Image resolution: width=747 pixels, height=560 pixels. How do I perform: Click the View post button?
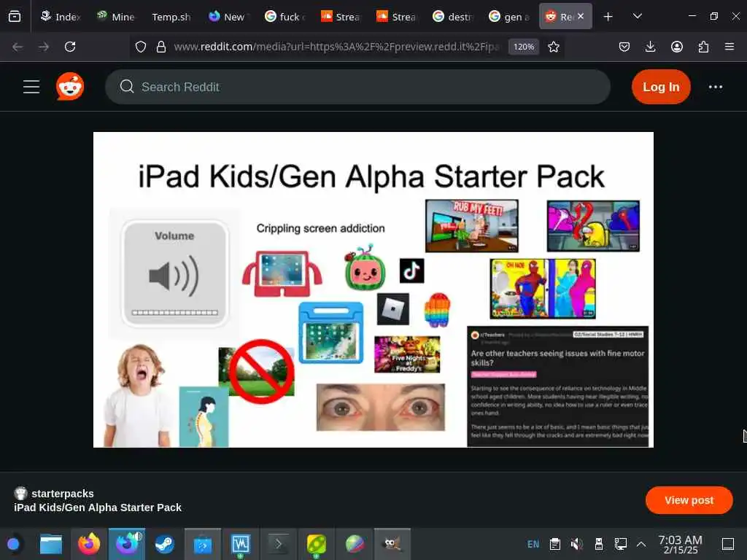click(x=689, y=500)
